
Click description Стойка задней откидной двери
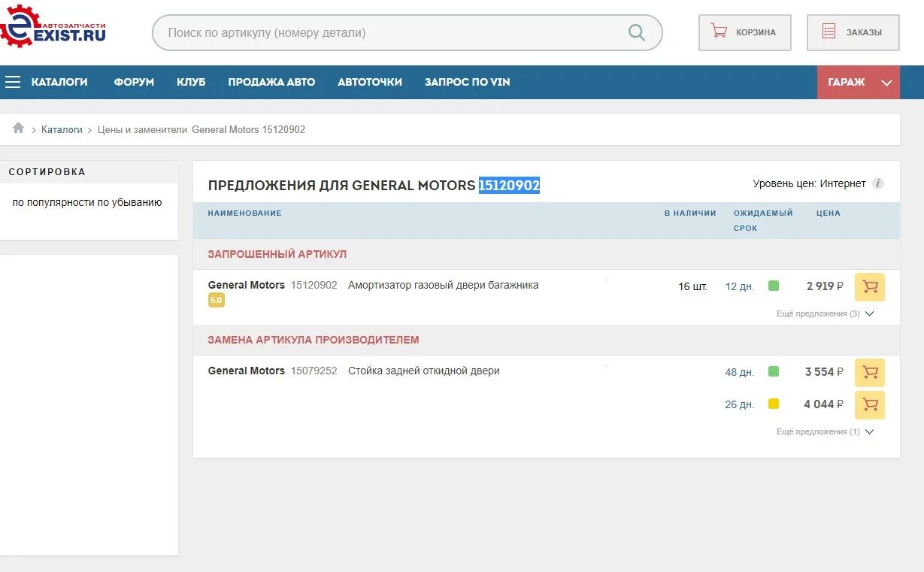[x=424, y=371]
